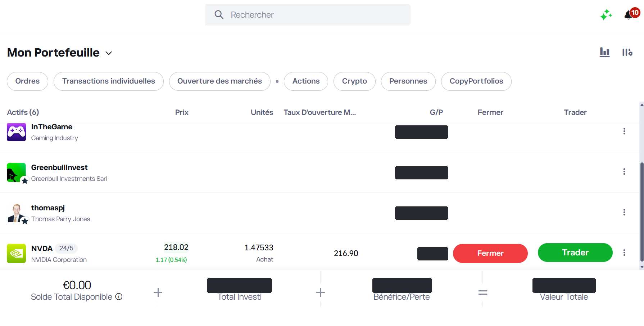This screenshot has width=644, height=326.
Task: Expand the Mon Portefeuille dropdown chevron
Action: click(109, 53)
